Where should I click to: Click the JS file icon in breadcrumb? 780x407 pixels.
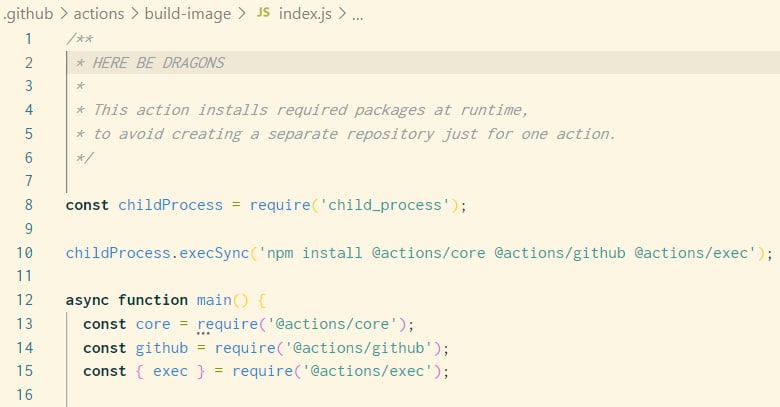tap(263, 13)
